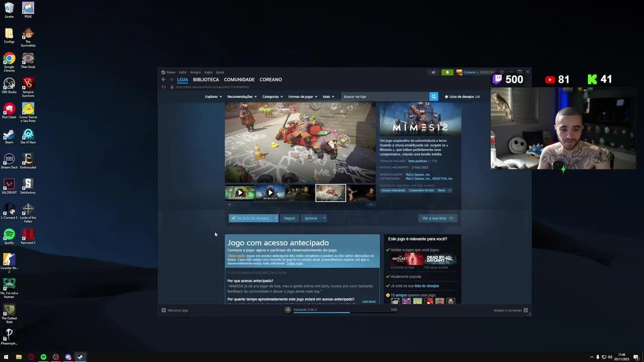Open the 'Formas de jogar' dropdown
Screen dimensions: 644x362
pyautogui.click(x=302, y=97)
